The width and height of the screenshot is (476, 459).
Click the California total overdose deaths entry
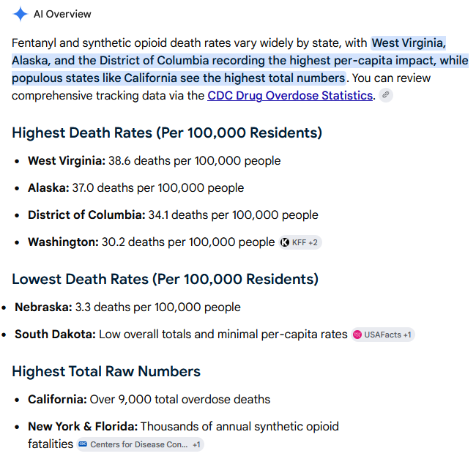coord(149,399)
